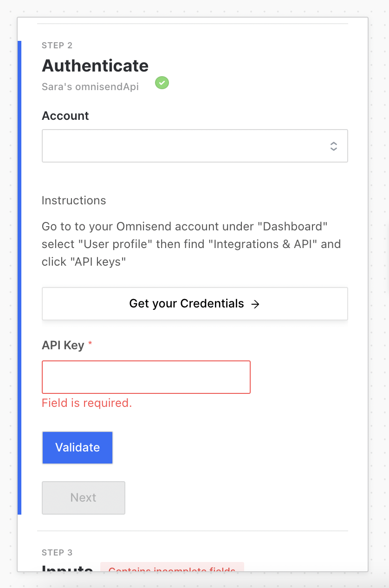The width and height of the screenshot is (389, 588).
Task: Click the green checkmark status icon
Action: click(162, 83)
